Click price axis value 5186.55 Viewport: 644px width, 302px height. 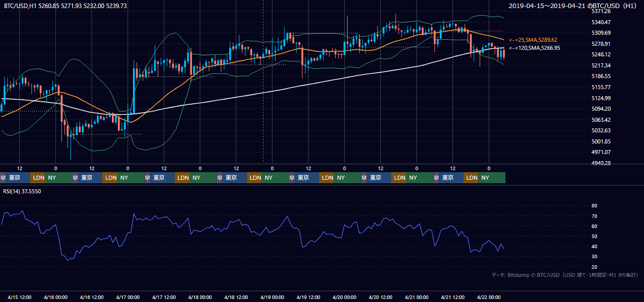tap(601, 76)
